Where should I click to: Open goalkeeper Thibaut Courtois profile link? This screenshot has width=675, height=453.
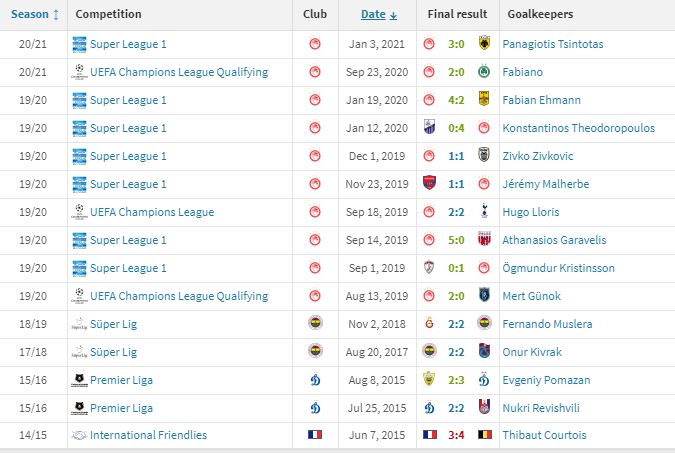(544, 435)
